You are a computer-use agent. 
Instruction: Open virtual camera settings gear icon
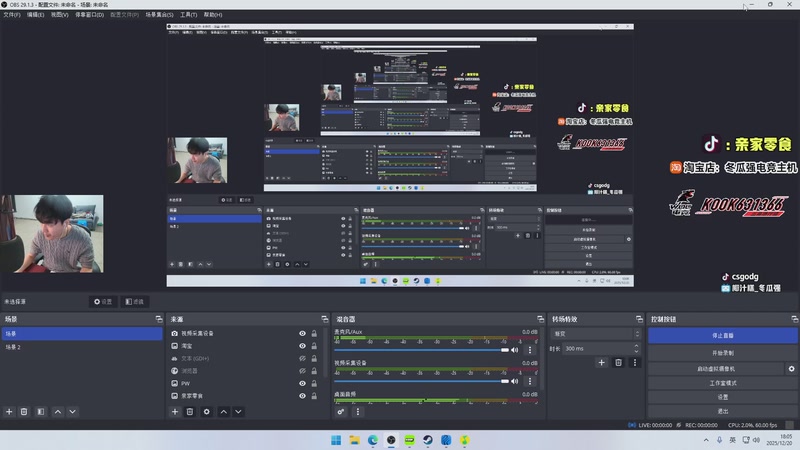[791, 368]
